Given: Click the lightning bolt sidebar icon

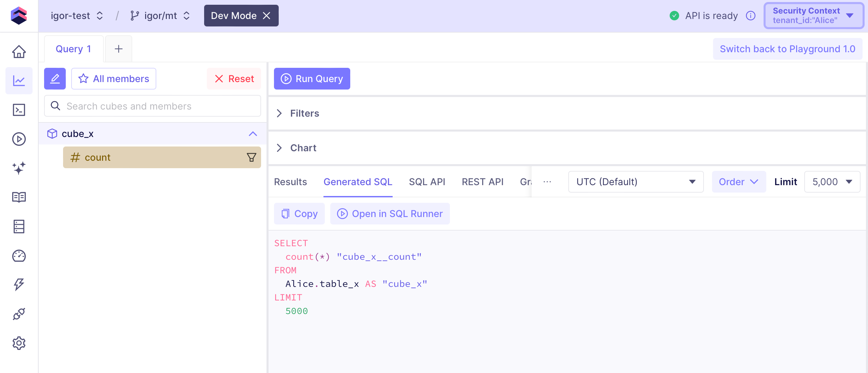Looking at the screenshot, I should (19, 284).
